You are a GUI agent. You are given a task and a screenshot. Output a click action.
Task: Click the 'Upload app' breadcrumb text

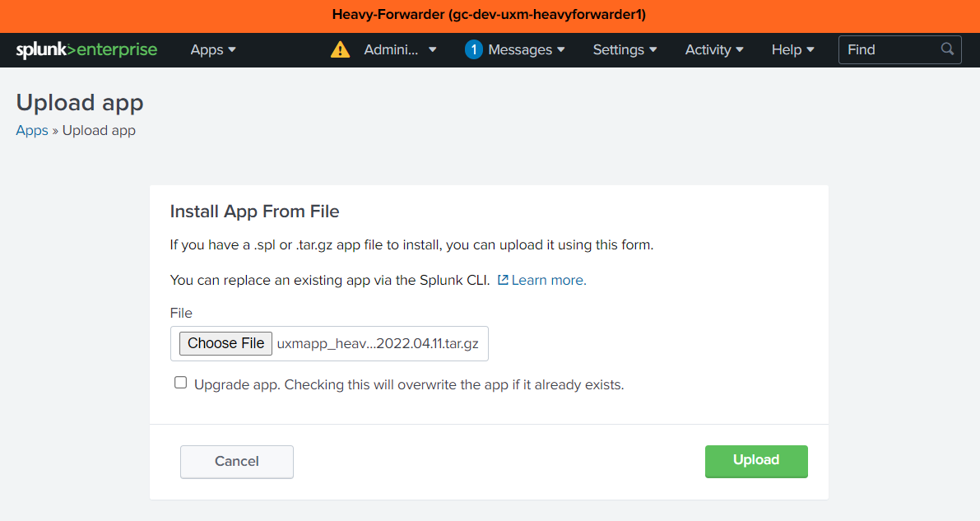tap(99, 130)
